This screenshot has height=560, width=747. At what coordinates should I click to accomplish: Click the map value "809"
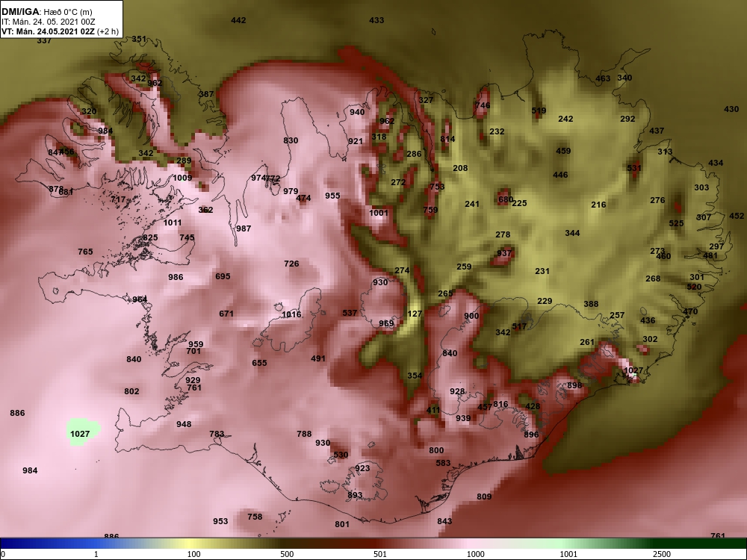coord(483,497)
